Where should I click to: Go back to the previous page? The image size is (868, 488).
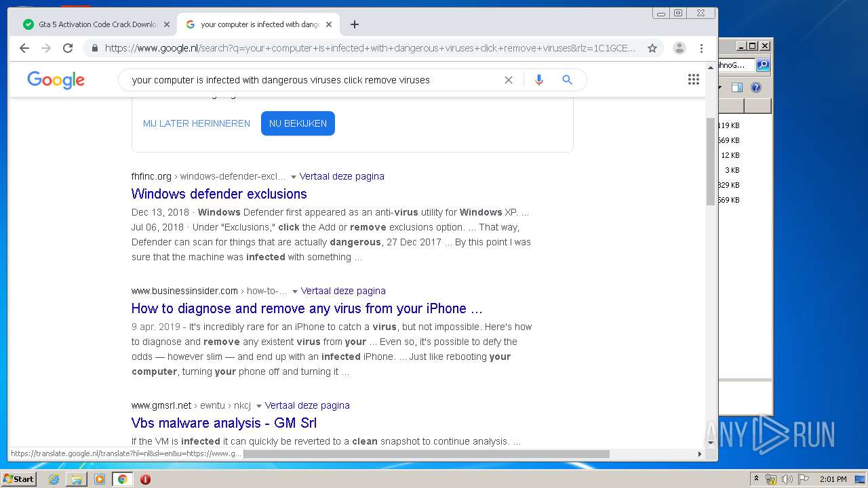24,48
